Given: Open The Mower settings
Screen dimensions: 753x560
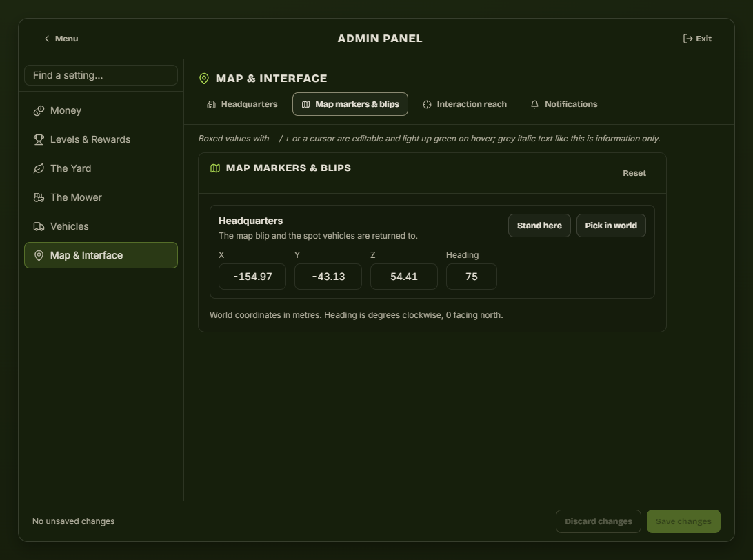Looking at the screenshot, I should [101, 197].
